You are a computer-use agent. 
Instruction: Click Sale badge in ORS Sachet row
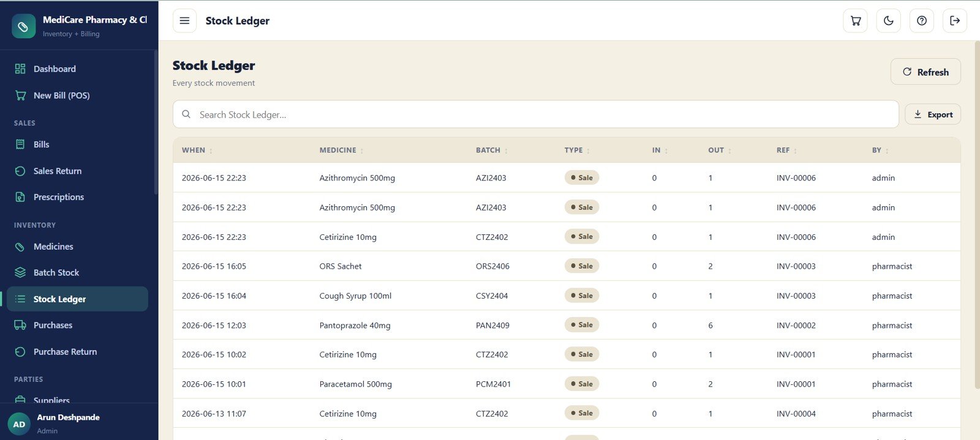pos(581,266)
